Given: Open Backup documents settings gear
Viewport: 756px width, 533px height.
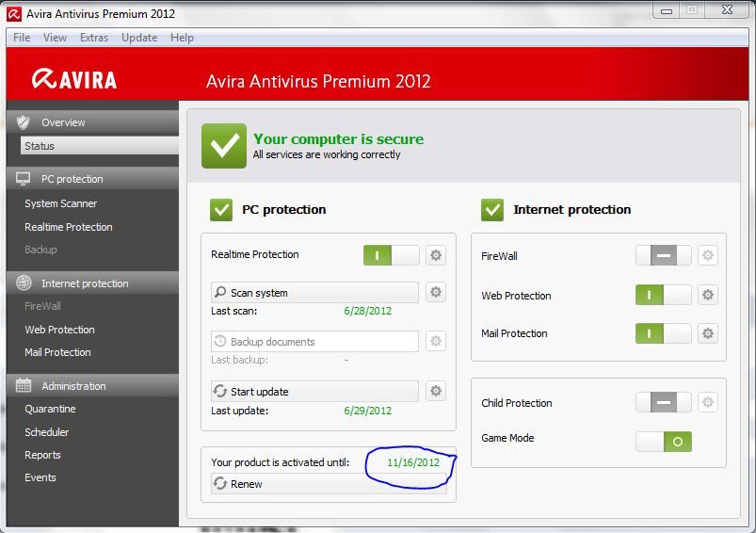Looking at the screenshot, I should [435, 341].
